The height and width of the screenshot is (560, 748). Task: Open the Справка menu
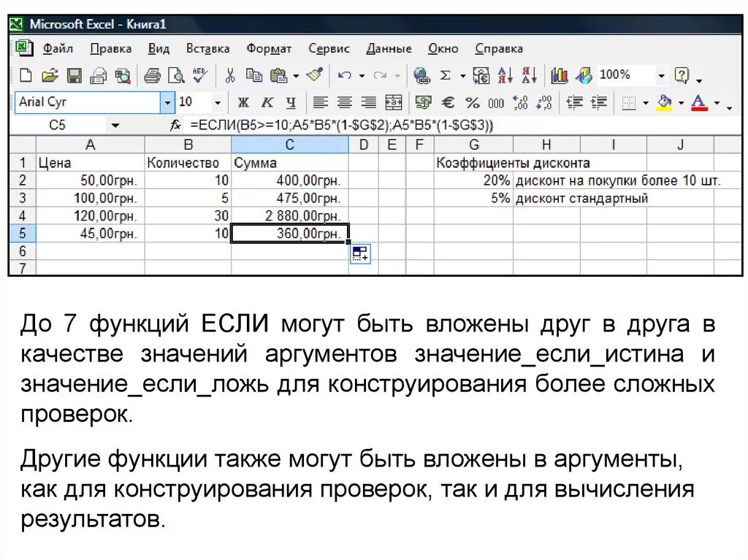[x=499, y=49]
